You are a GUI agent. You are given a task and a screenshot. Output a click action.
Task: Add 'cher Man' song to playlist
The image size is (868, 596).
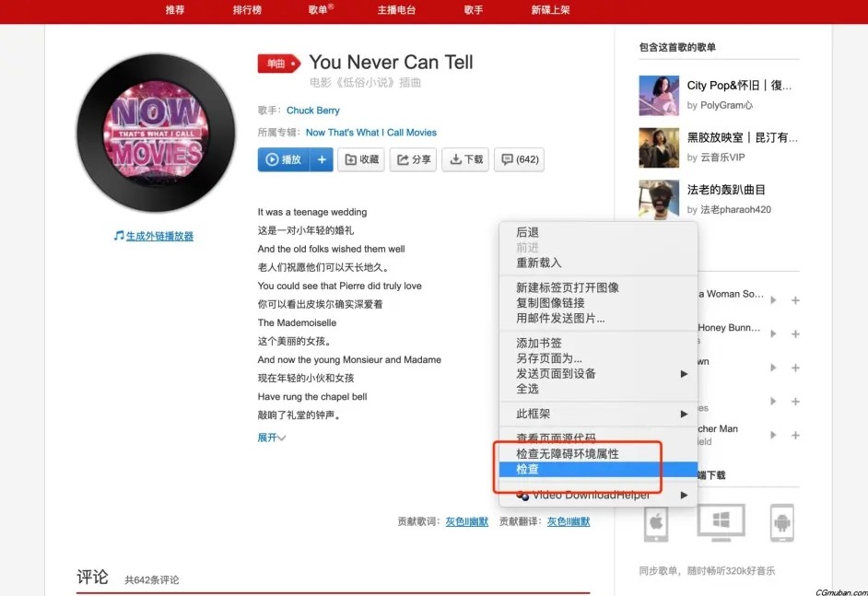click(795, 435)
